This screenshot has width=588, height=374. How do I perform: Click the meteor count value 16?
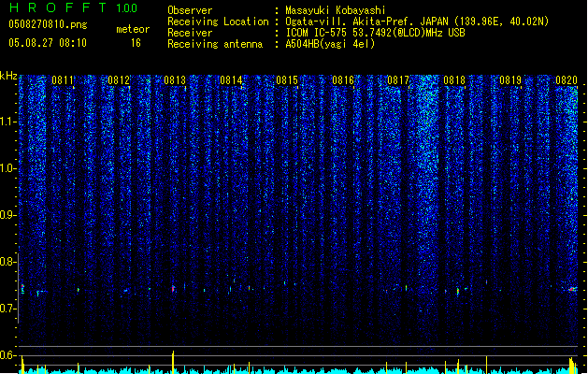coord(136,43)
